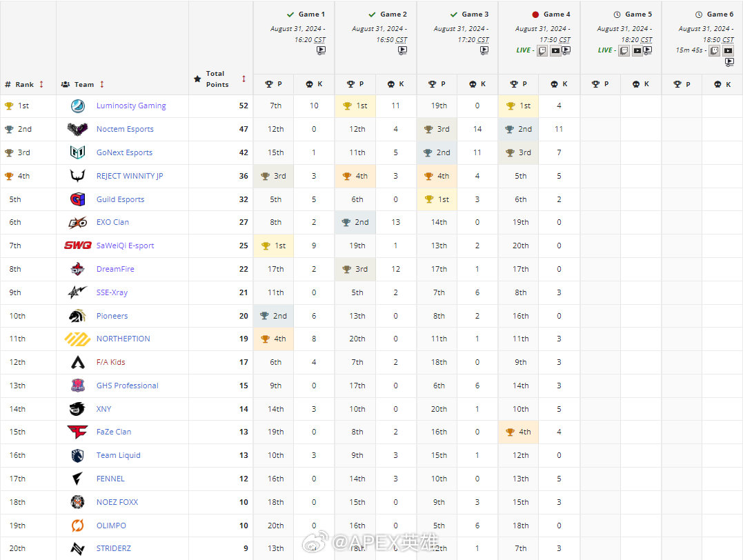Screen dimensions: 743x560
Task: Click the SSE-Xray team logo
Action: pyautogui.click(x=78, y=292)
